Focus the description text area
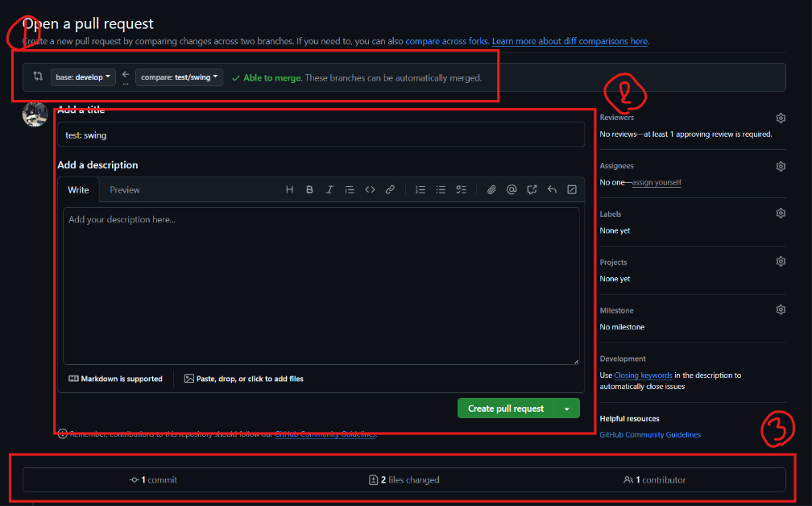This screenshot has width=812, height=506. point(321,286)
